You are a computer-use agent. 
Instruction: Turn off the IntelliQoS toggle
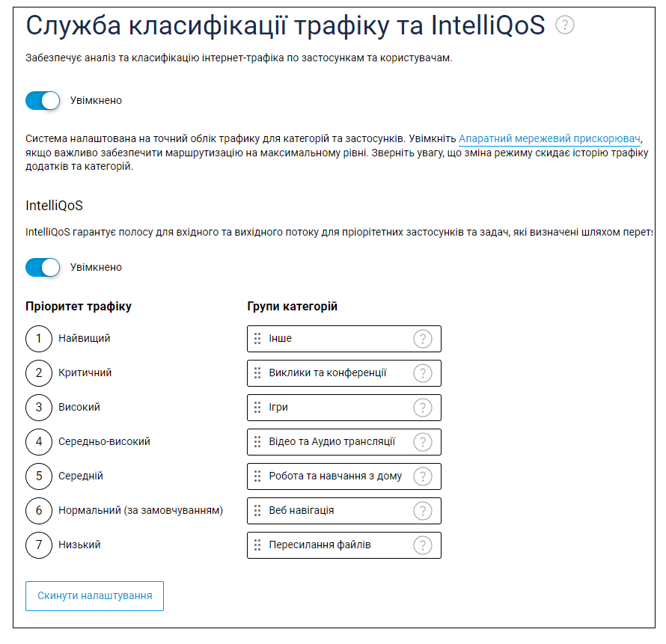(x=43, y=268)
